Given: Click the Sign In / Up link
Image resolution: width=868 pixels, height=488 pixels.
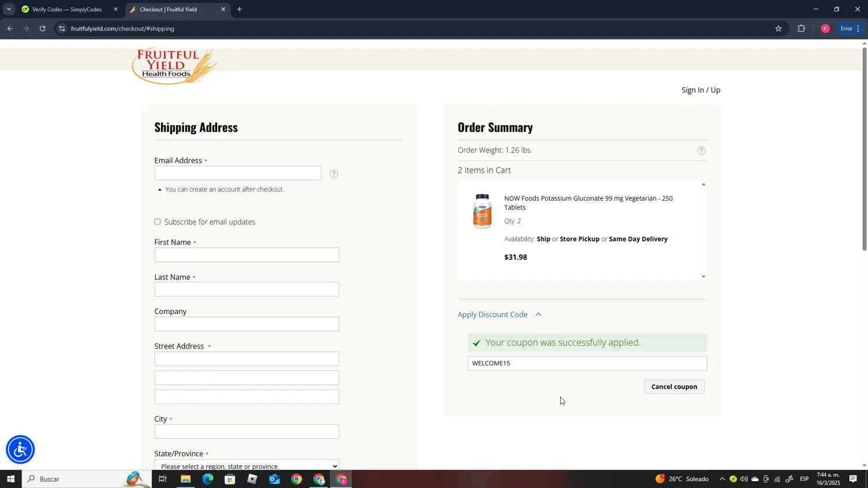Looking at the screenshot, I should [701, 90].
